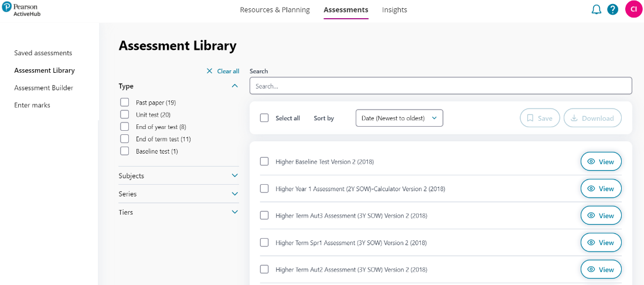This screenshot has height=285, width=644.
Task: Click the Clear all filters link
Action: [x=228, y=71]
